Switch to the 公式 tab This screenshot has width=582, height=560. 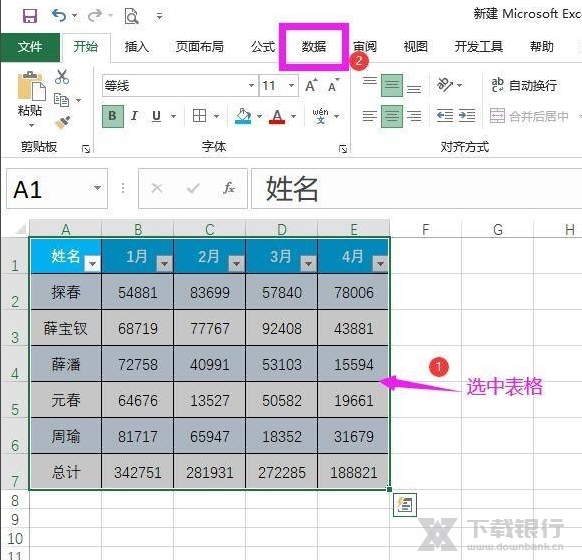pos(263,47)
